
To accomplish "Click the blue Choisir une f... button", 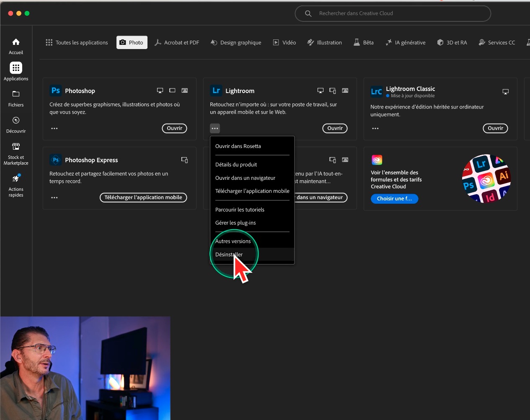I will [x=394, y=199].
